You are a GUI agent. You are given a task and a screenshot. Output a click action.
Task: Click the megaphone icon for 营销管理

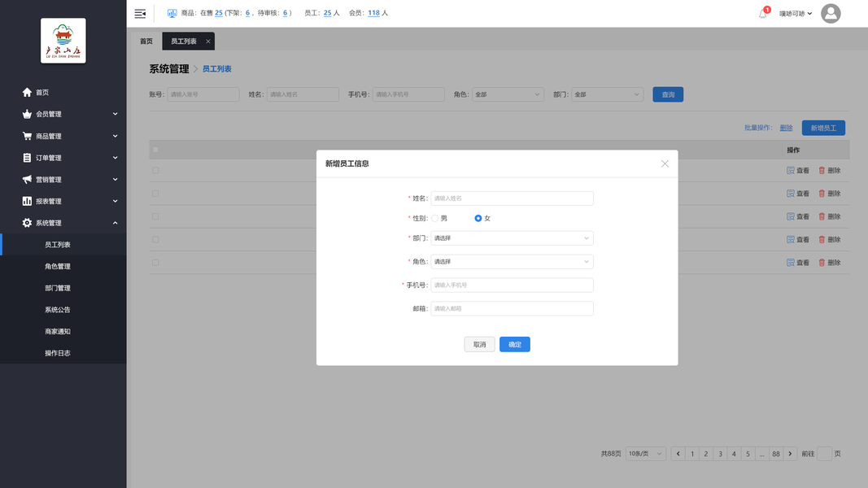pyautogui.click(x=27, y=179)
